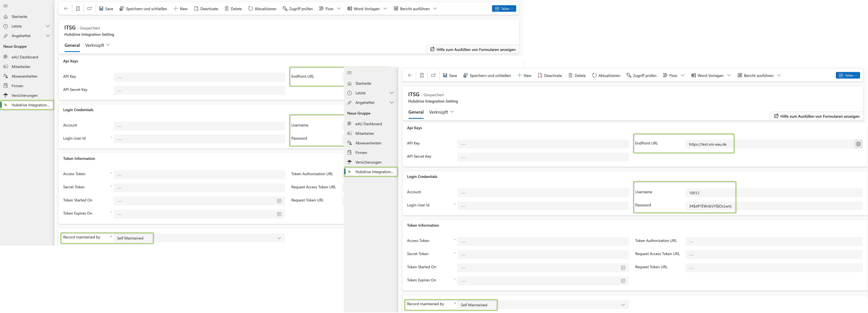Click the globe icon next to the EndPoint URL field
Viewport: 868px width, 313px height.
pos(858,144)
